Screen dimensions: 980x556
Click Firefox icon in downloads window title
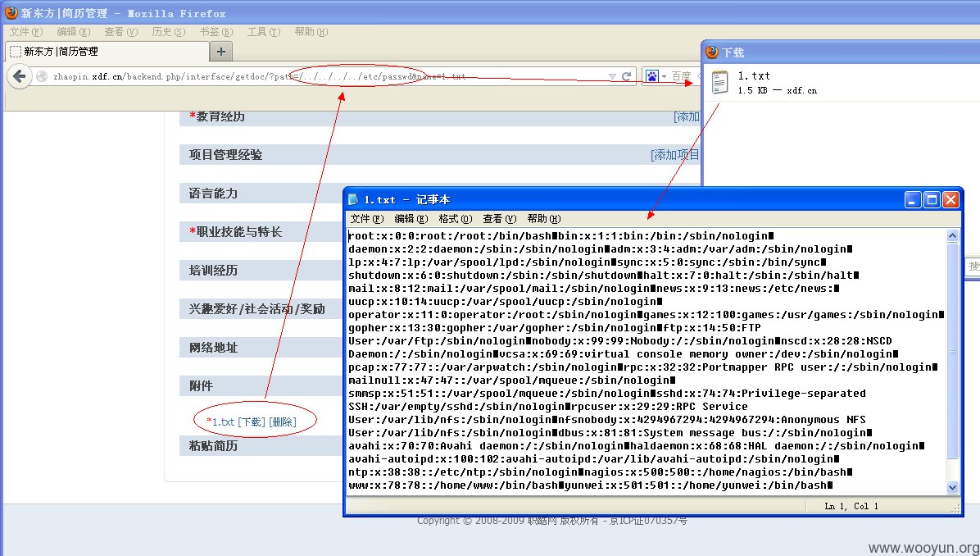pos(712,52)
